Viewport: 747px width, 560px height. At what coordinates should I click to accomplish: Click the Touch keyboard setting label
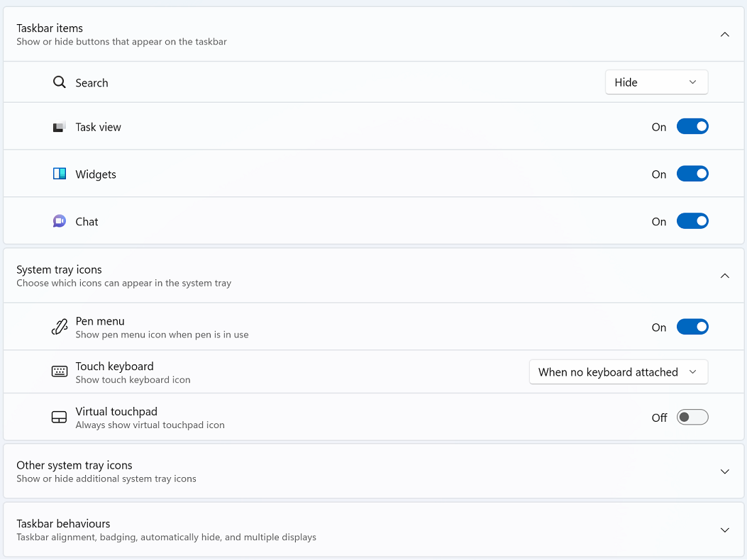[114, 366]
